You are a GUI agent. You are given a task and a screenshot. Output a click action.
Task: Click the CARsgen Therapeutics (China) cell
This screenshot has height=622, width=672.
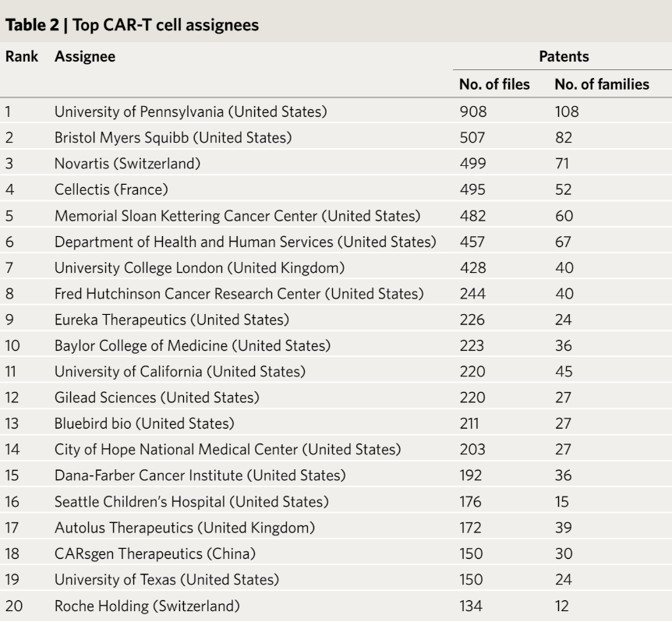click(x=155, y=553)
